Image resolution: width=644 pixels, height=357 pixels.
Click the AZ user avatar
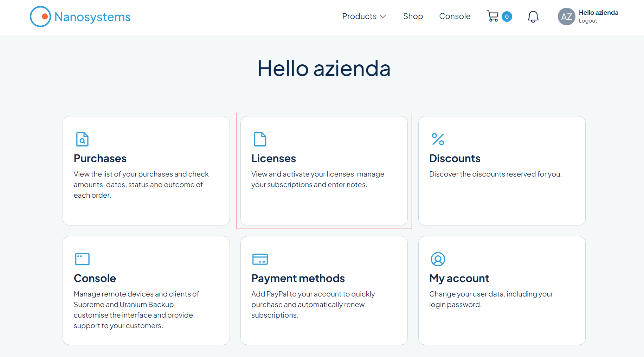click(x=566, y=17)
